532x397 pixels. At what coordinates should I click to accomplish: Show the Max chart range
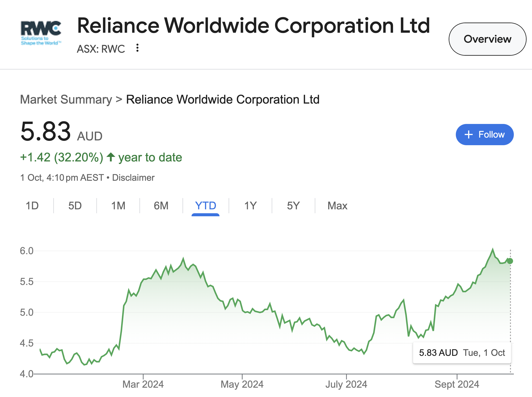(337, 206)
